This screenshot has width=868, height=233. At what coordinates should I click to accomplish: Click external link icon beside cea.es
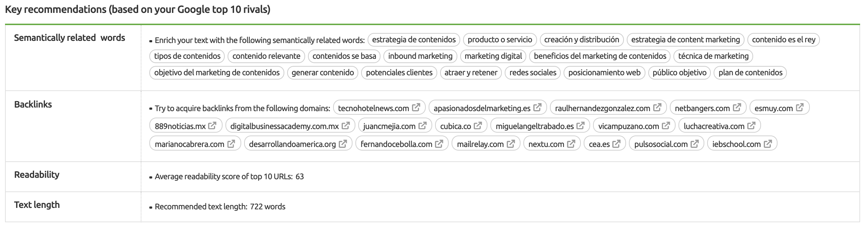616,144
